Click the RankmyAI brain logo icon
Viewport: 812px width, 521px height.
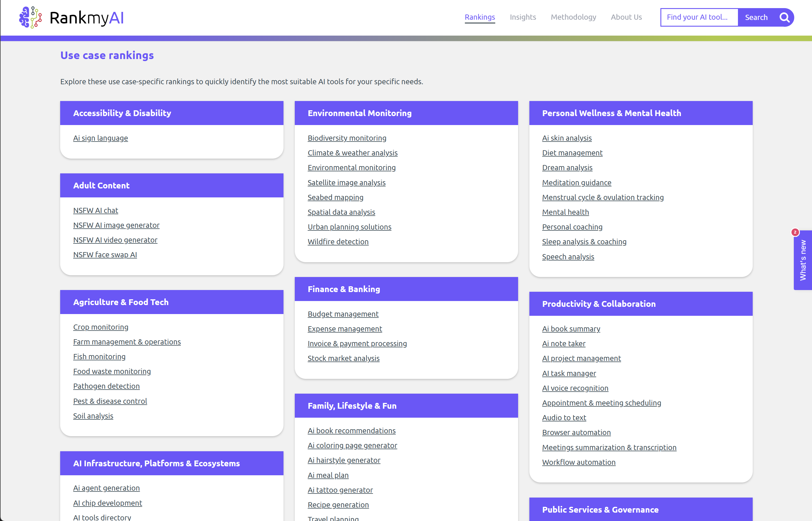click(30, 17)
